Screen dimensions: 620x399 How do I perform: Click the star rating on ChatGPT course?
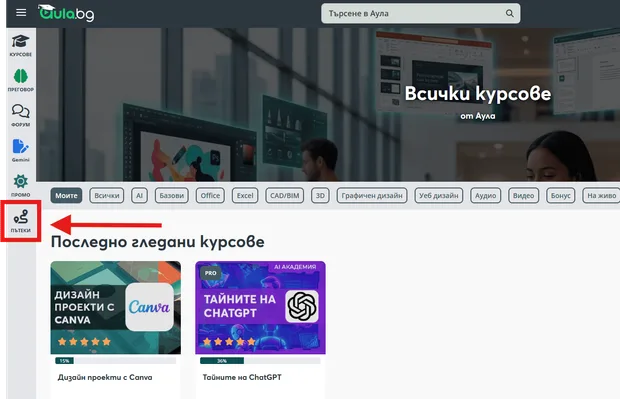click(229, 341)
